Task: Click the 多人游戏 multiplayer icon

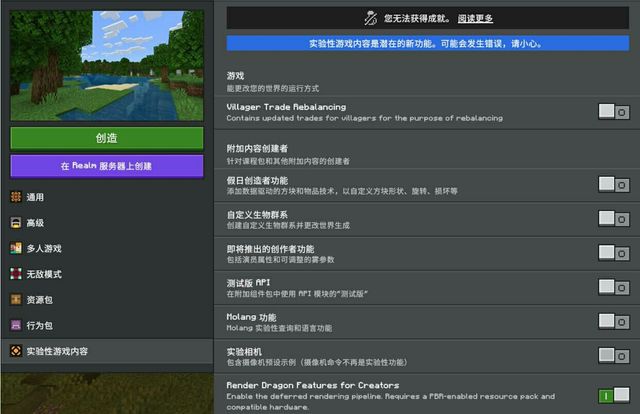Action: click(x=16, y=248)
